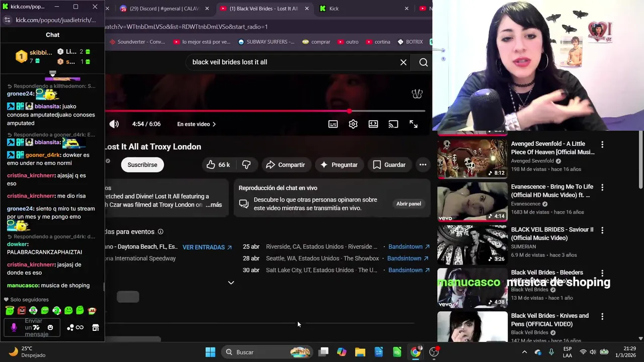Mute the YouTube video volume
Image resolution: width=644 pixels, height=362 pixels.
(114, 124)
